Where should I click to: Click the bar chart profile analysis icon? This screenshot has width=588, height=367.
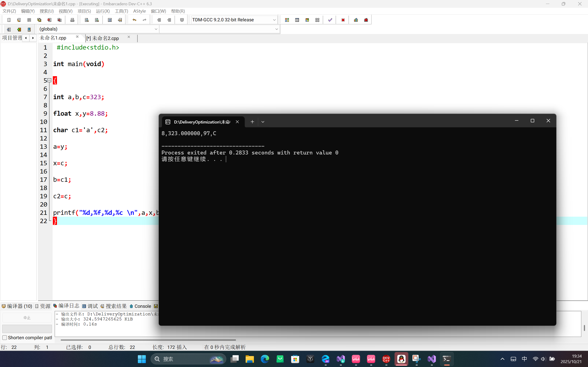click(356, 20)
